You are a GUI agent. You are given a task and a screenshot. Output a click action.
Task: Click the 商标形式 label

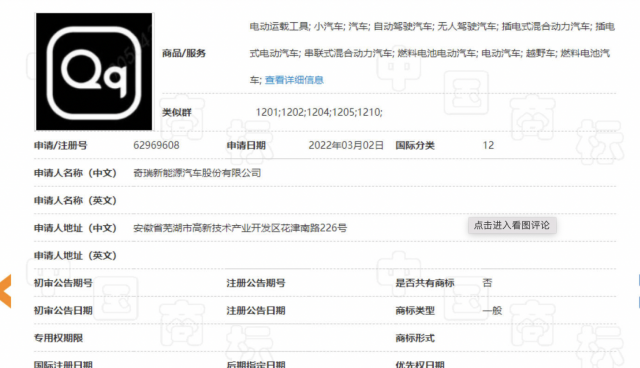tap(415, 338)
